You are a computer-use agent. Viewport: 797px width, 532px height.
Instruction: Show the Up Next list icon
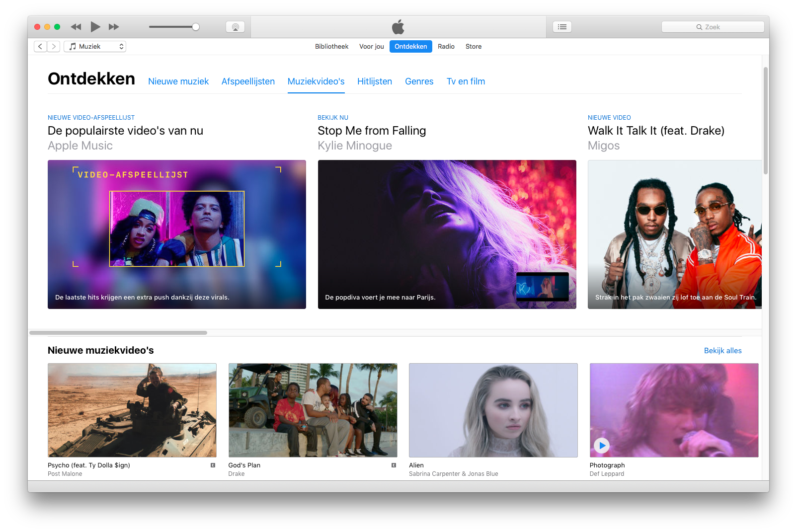pyautogui.click(x=562, y=27)
